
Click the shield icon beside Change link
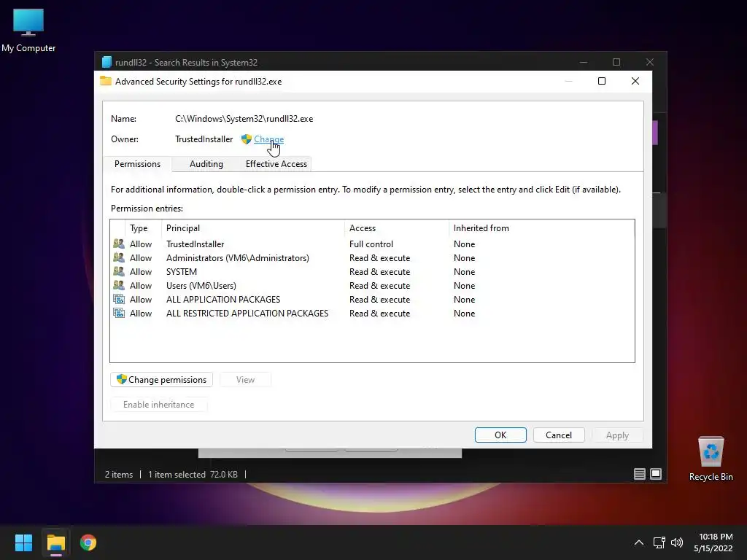[x=247, y=139]
